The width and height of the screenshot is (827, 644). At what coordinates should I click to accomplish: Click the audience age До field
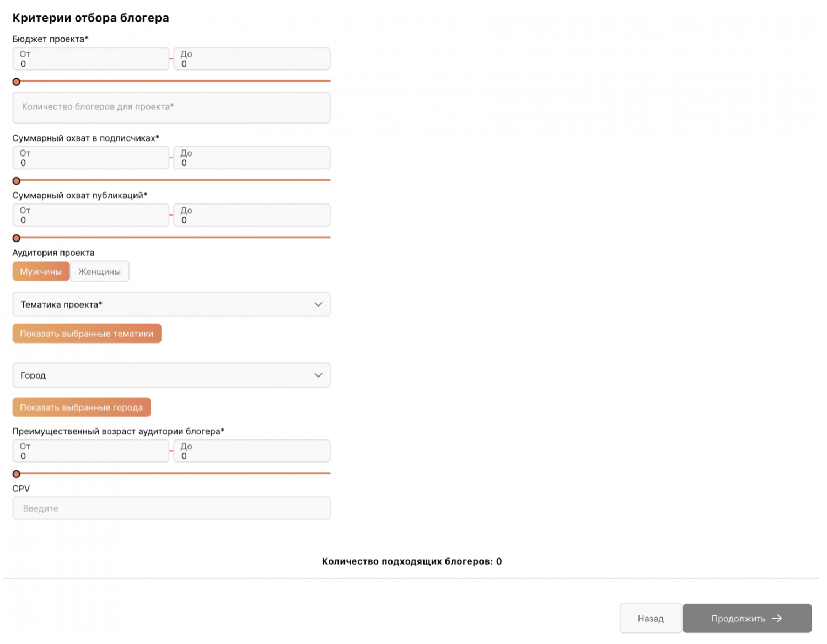(x=252, y=451)
